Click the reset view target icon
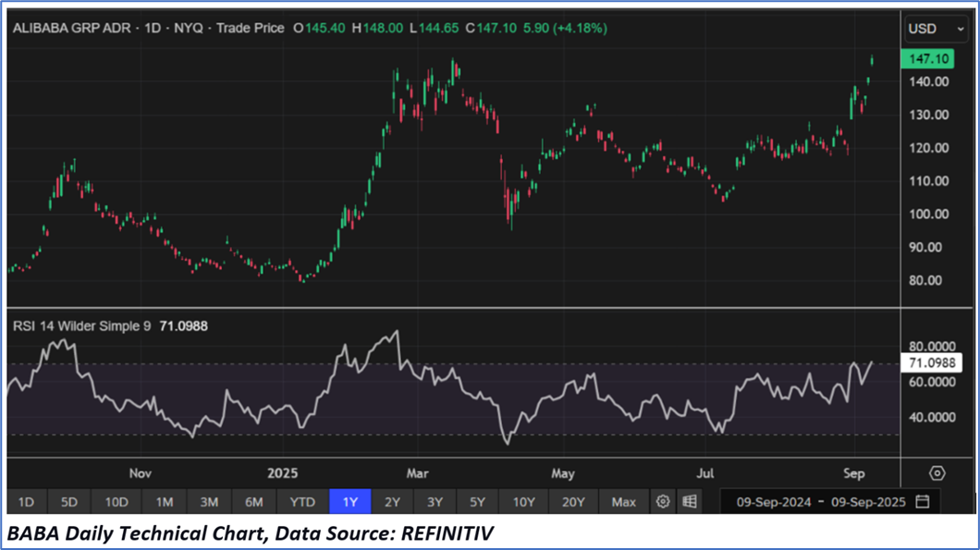Screen dimensions: 980x550 coord(937,473)
